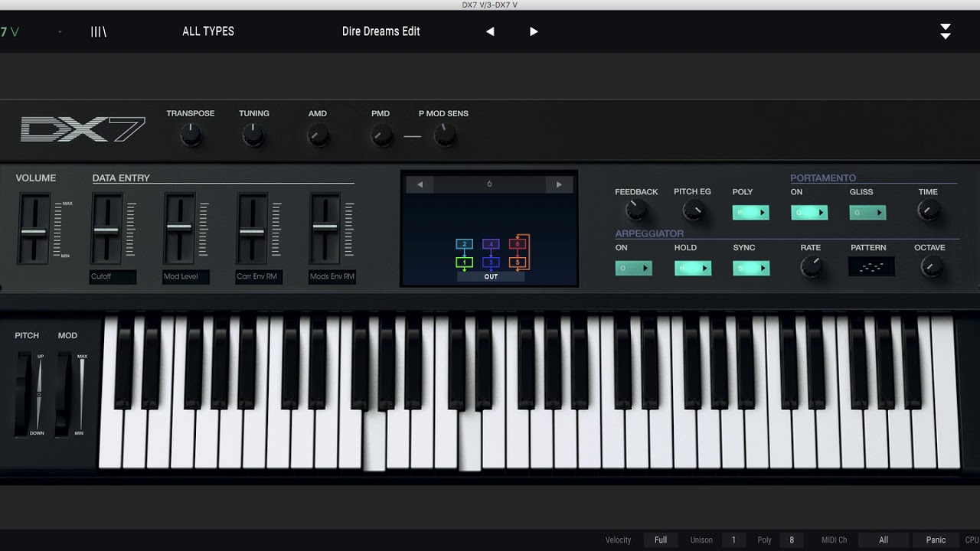This screenshot has width=980, height=551.
Task: Open the Unison voices value menu
Action: pos(733,540)
